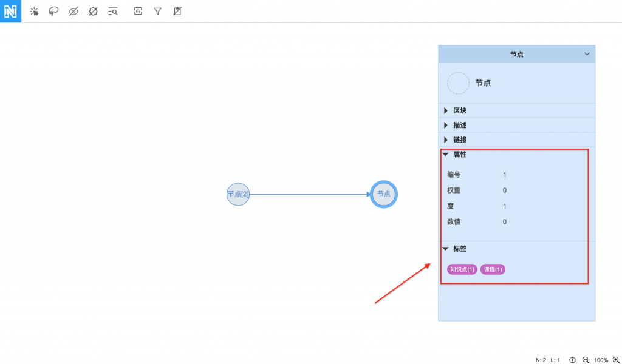Image resolution: width=622 pixels, height=364 pixels.
Task: Click the zoom in magnifier icon
Action: coord(615,360)
